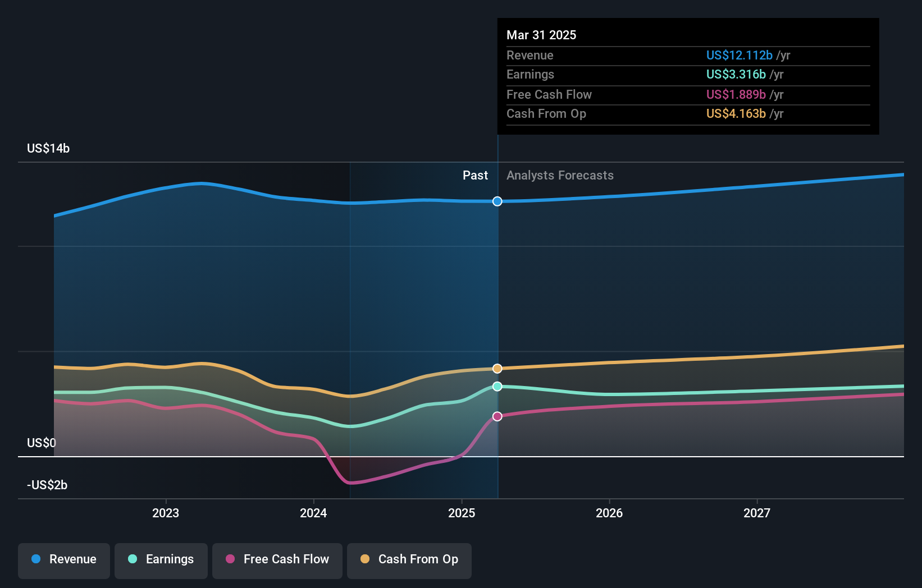The image size is (922, 588).
Task: Select the pink Free Cash Flow chart marker
Action: coord(497,416)
